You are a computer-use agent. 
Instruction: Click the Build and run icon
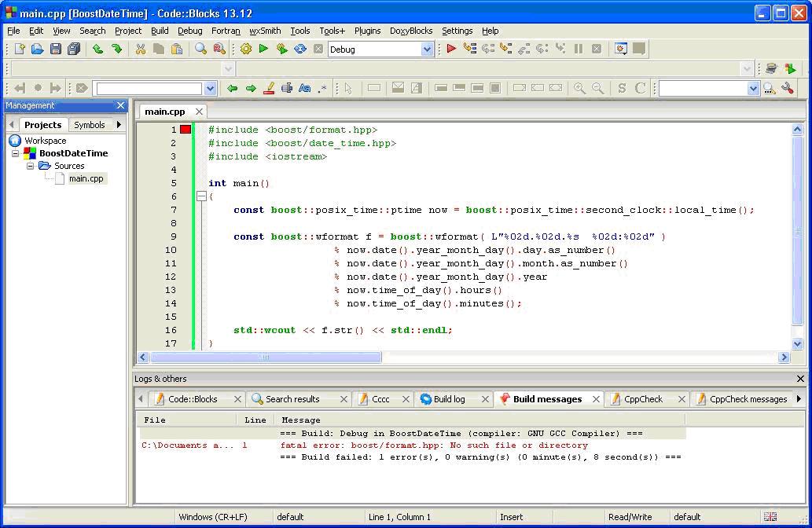coord(281,49)
